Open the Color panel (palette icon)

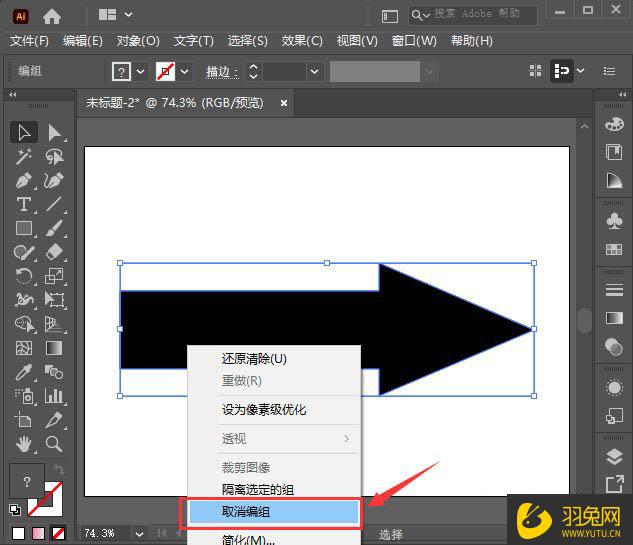coord(614,124)
